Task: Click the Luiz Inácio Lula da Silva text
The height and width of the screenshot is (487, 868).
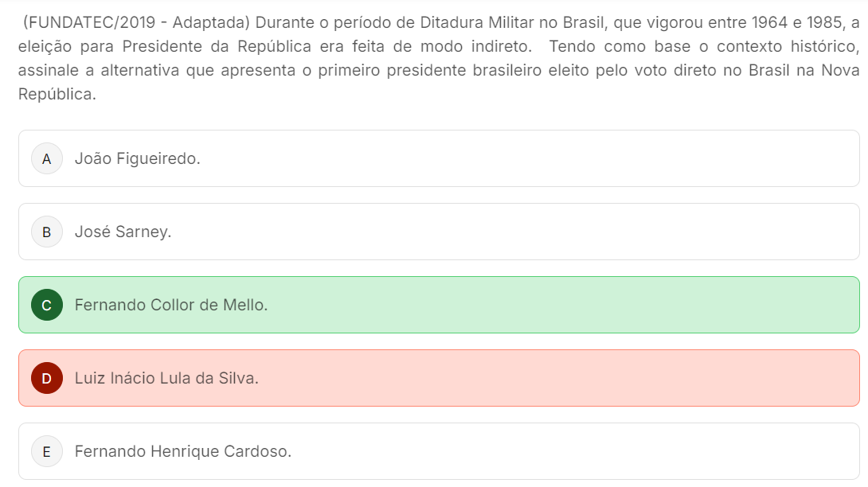Action: [x=166, y=378]
